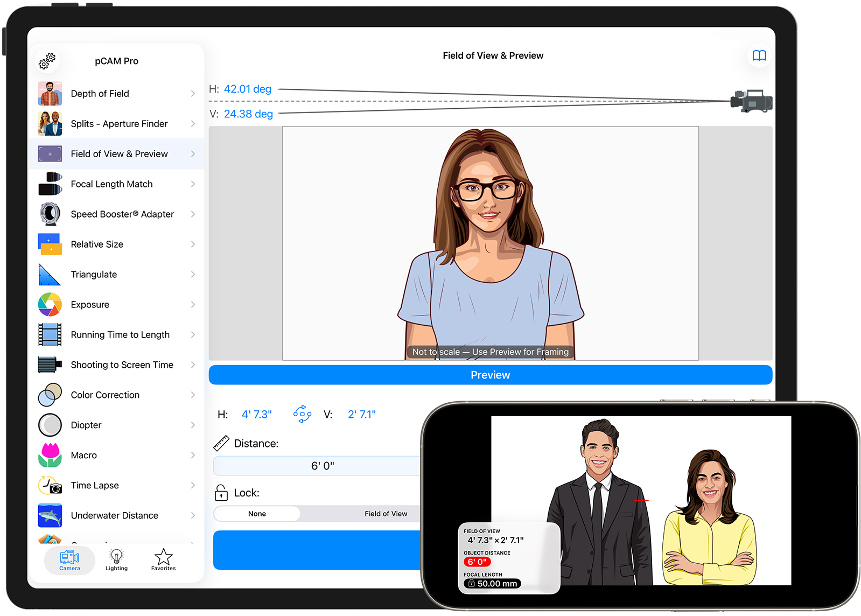861x616 pixels.
Task: Click the ruler icon beside Distance
Action: pyautogui.click(x=221, y=443)
